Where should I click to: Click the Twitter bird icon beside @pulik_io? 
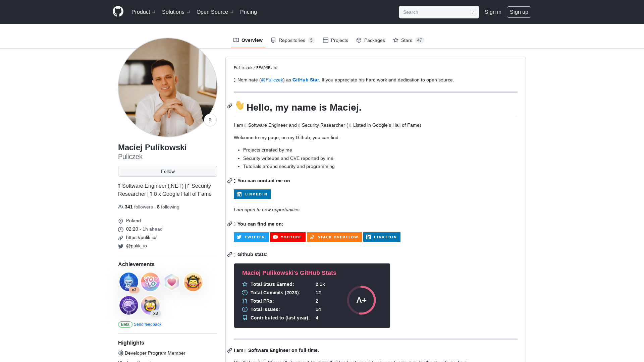click(x=121, y=246)
